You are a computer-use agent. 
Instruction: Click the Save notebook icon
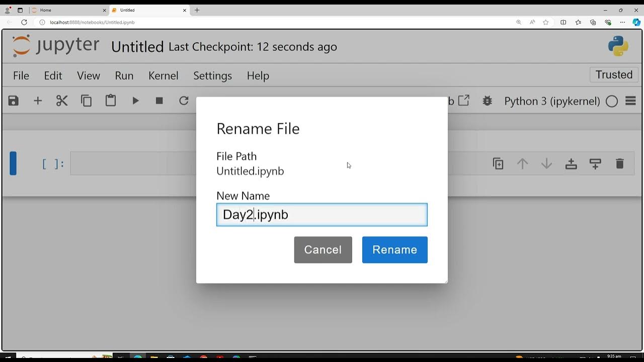tap(14, 101)
